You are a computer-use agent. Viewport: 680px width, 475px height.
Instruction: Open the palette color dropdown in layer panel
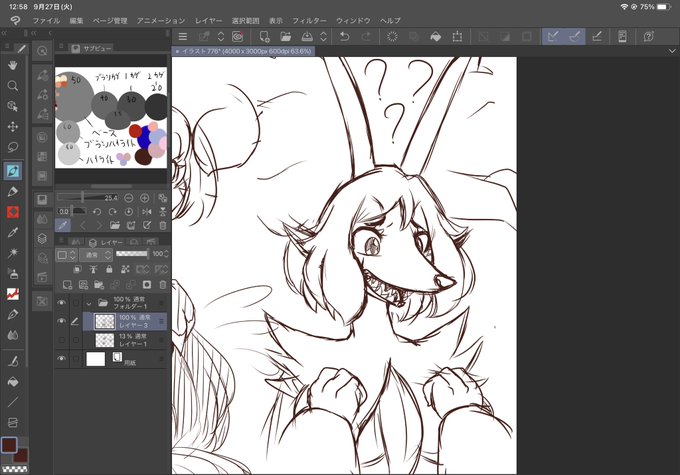click(x=66, y=255)
